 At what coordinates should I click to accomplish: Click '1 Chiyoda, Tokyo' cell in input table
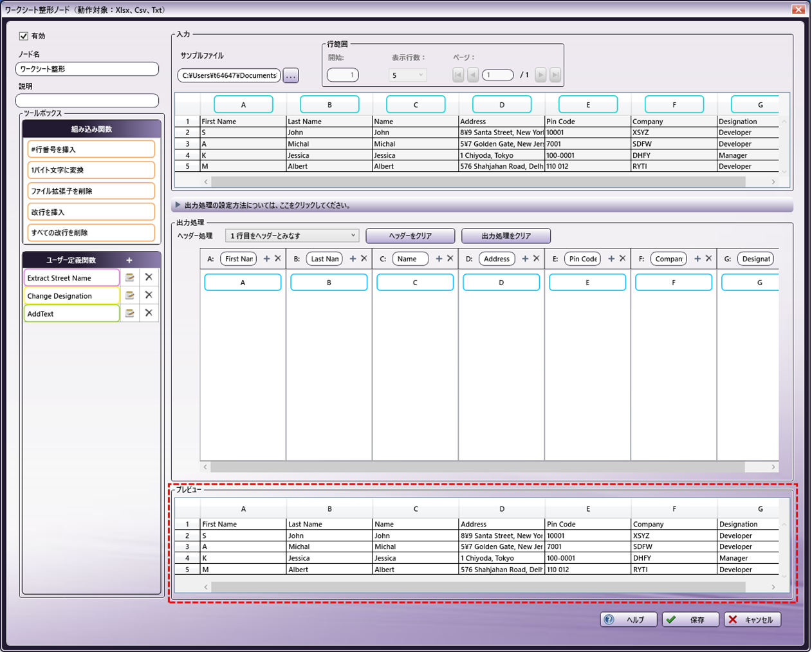pos(501,155)
